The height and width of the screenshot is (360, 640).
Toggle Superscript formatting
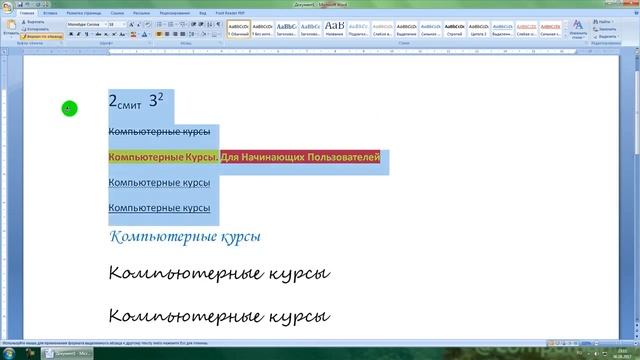click(x=114, y=35)
